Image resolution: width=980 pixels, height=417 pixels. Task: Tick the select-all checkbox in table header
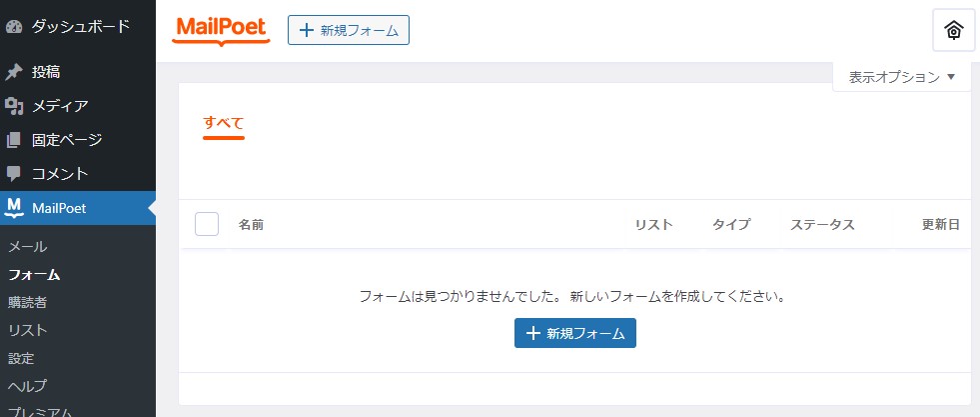click(207, 224)
